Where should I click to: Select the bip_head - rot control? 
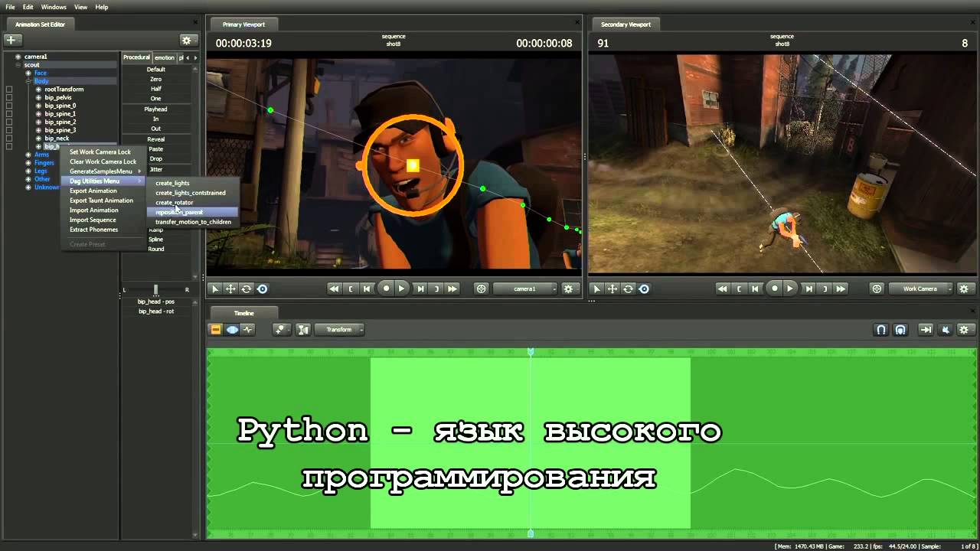(x=156, y=311)
